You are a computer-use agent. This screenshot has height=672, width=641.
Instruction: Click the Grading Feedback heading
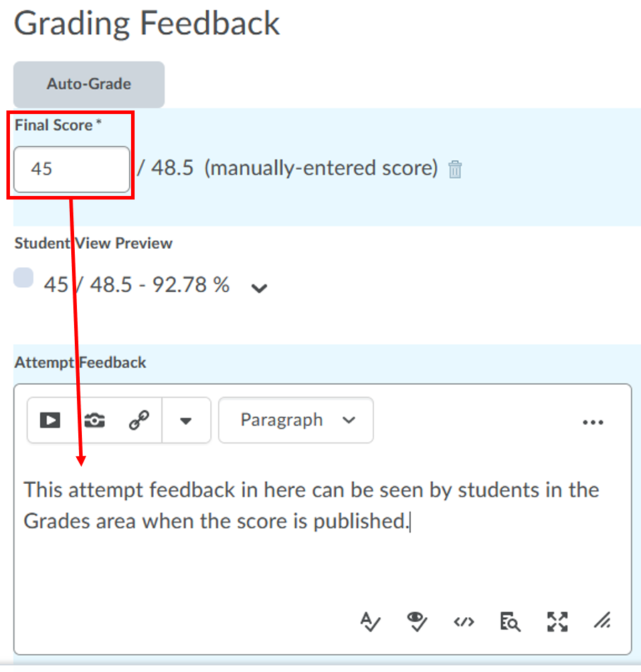[147, 24]
